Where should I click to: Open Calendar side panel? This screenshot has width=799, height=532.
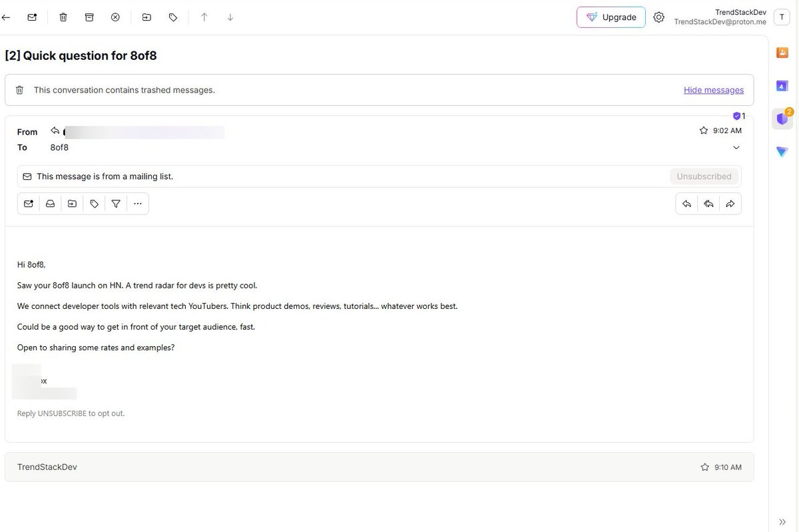click(x=782, y=86)
